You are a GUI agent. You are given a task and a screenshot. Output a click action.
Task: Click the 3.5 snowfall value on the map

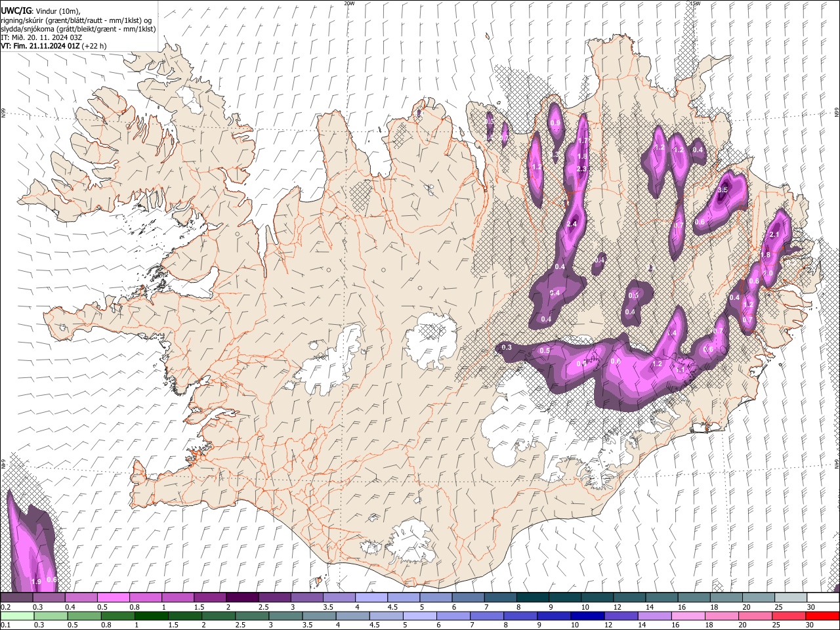(723, 190)
